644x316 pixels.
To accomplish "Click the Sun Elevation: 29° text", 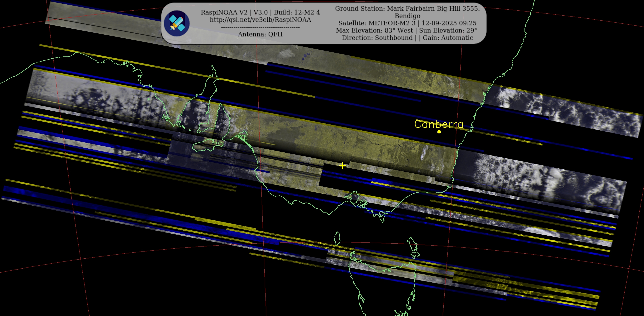I will pos(448,31).
